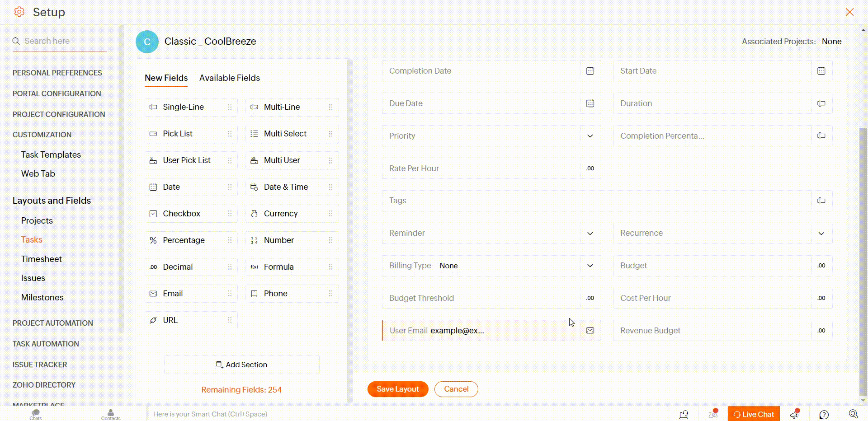Click the bottom-right magnifier search icon
Image resolution: width=868 pixels, height=421 pixels.
tap(853, 414)
